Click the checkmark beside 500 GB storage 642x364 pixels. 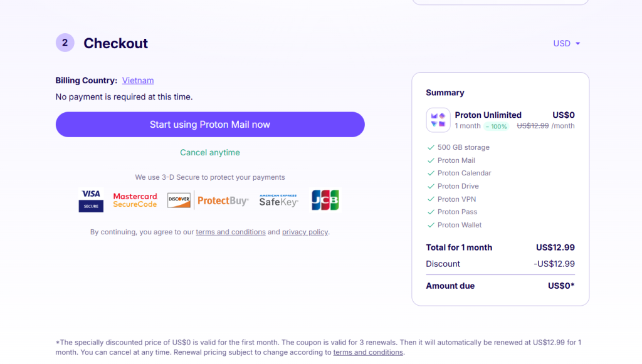click(431, 148)
